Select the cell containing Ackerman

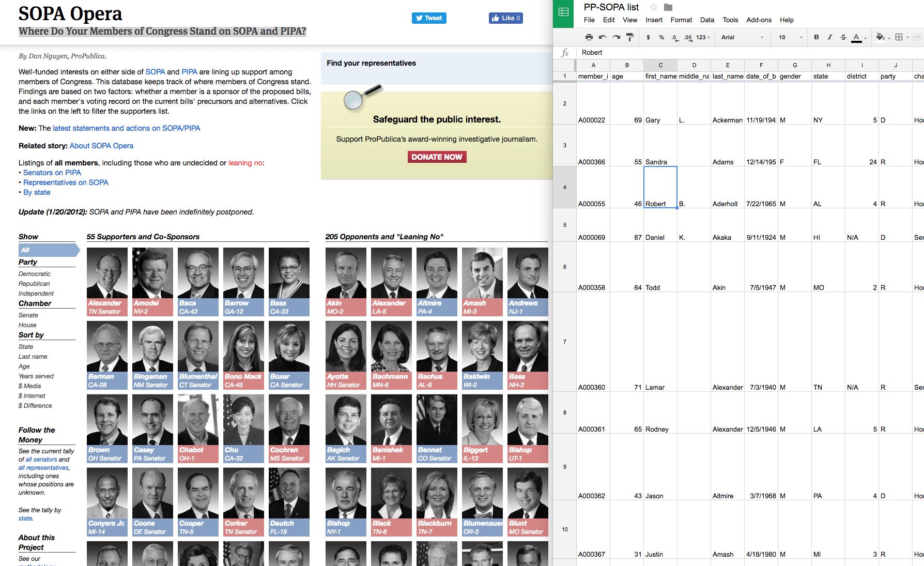pos(728,103)
